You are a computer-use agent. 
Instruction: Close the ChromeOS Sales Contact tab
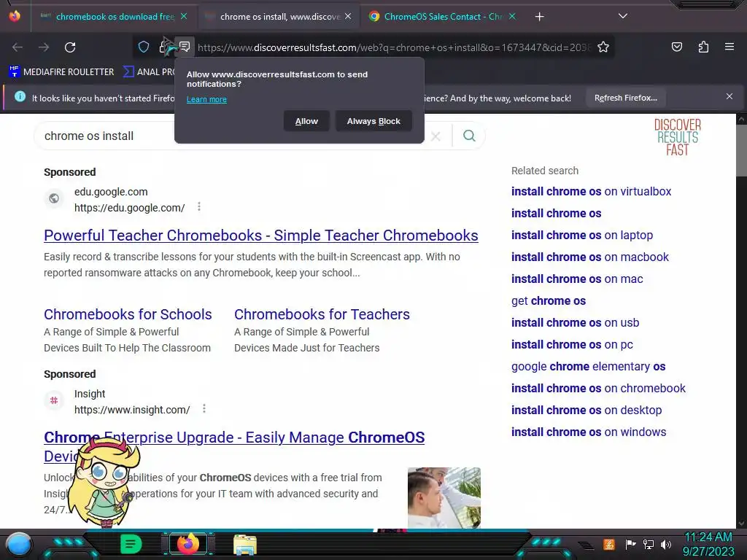click(x=512, y=16)
